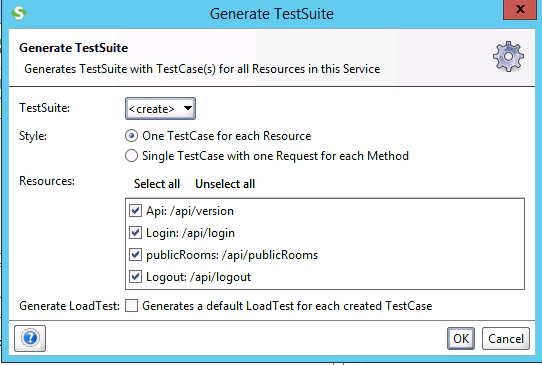This screenshot has width=542, height=365.
Task: Confirm with the OK button
Action: tap(461, 338)
